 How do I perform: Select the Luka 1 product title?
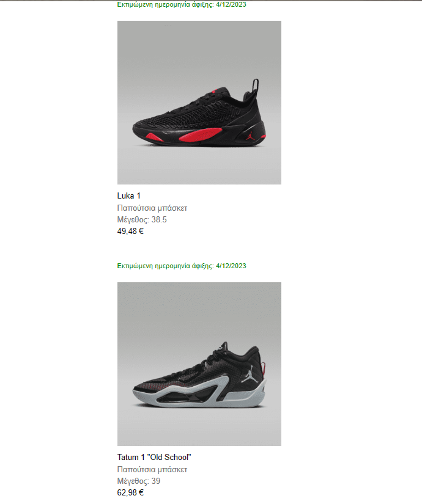coord(129,195)
